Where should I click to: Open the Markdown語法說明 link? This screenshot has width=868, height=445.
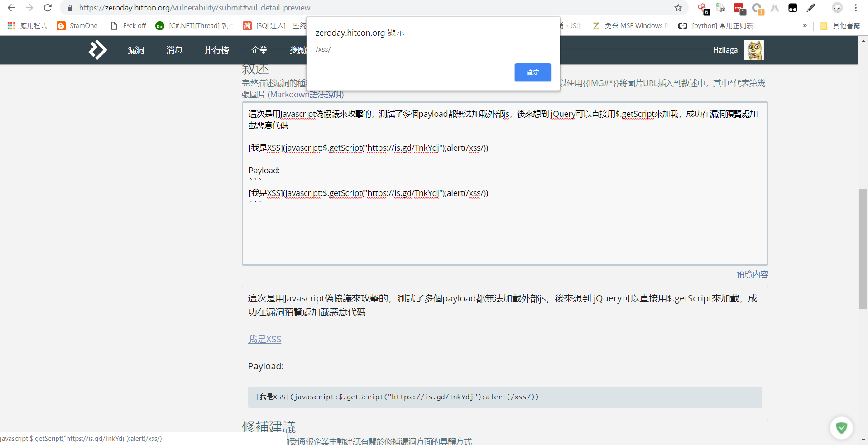point(306,95)
